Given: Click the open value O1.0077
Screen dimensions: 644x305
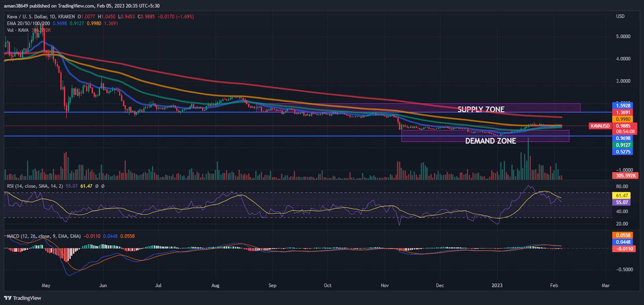Looking at the screenshot, I should coord(87,17).
